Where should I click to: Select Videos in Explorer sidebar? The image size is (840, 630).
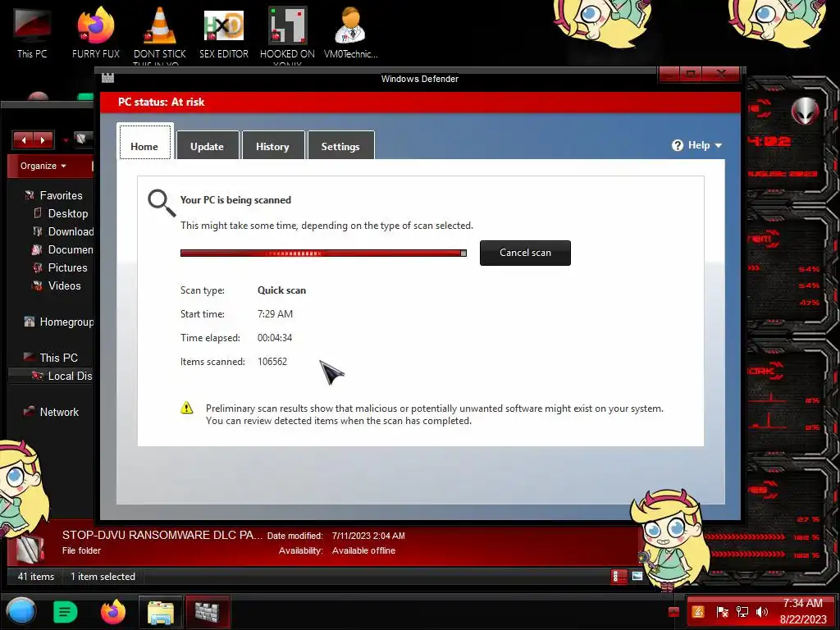pos(57,285)
